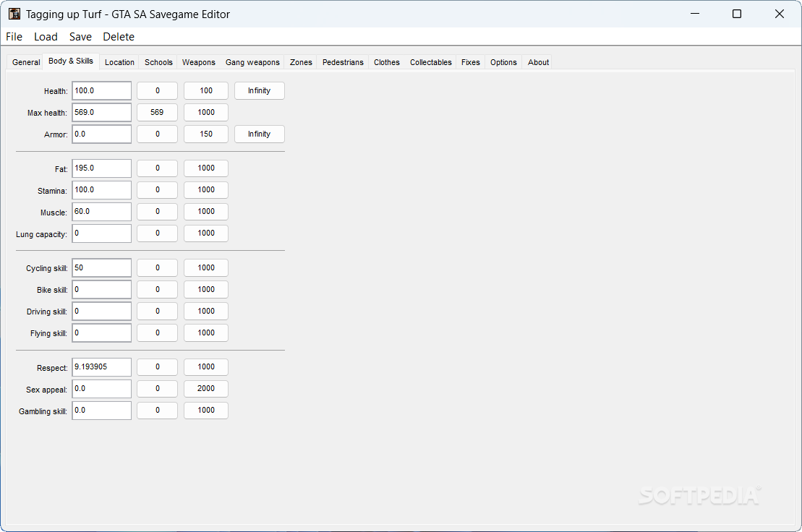This screenshot has height=532, width=802.
Task: Set Max health to 1000
Action: point(206,113)
